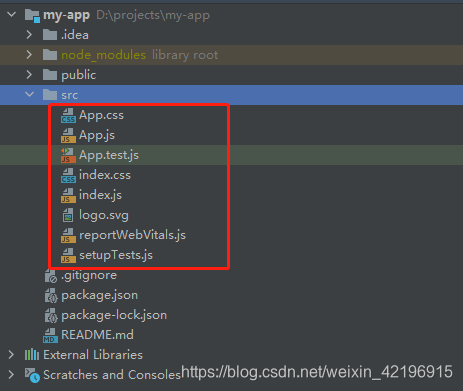Click the Scratches and Consoles icon

click(x=32, y=375)
